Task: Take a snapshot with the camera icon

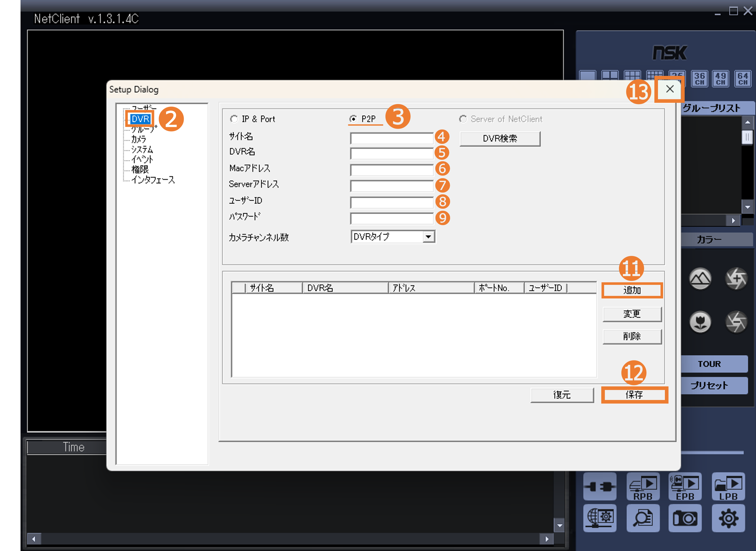Action: click(x=685, y=518)
